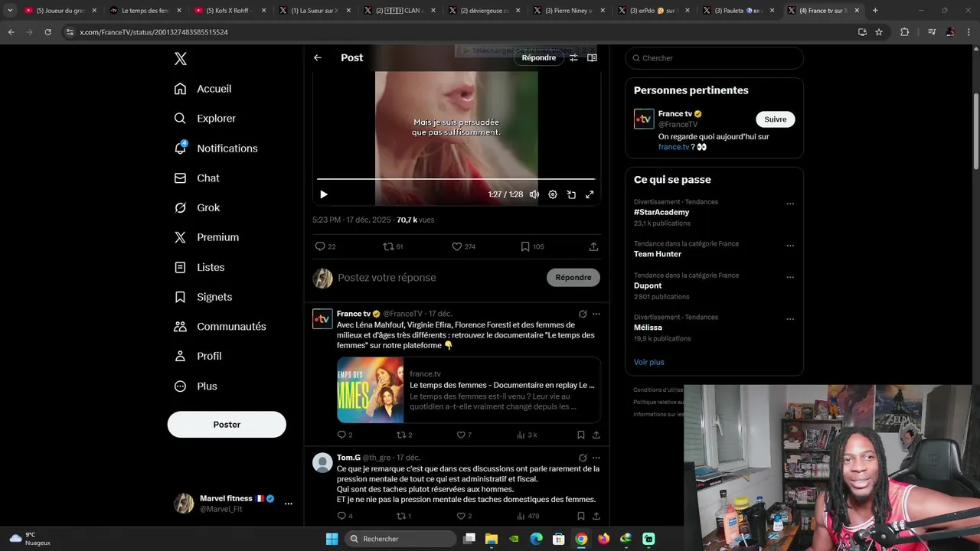Screen dimensions: 980x551
Task: Open Listes in the sidebar
Action: [x=199, y=267]
